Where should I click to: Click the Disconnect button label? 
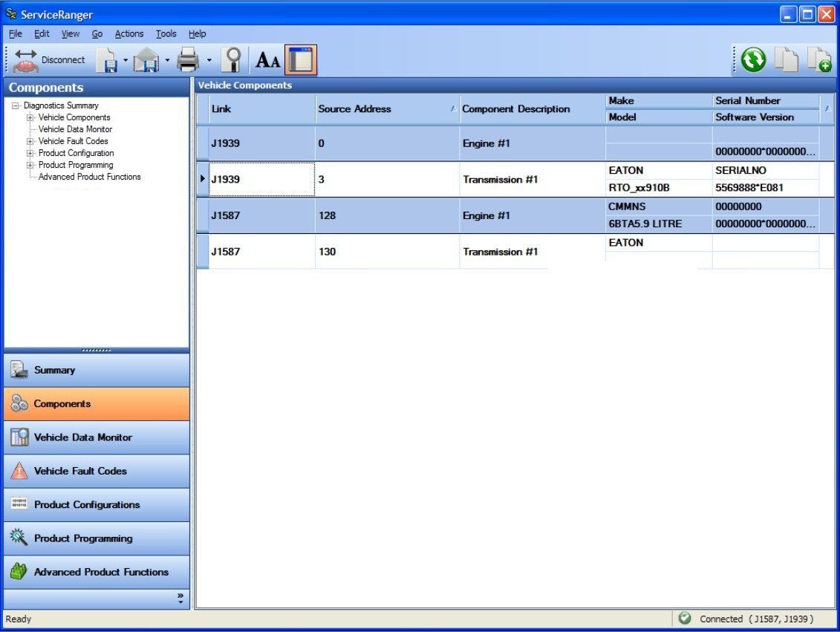click(63, 60)
